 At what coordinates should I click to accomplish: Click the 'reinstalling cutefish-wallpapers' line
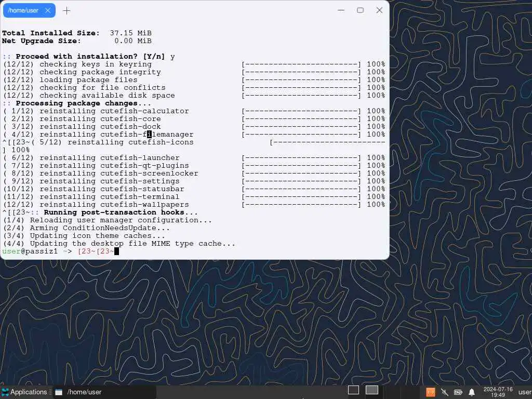point(194,205)
